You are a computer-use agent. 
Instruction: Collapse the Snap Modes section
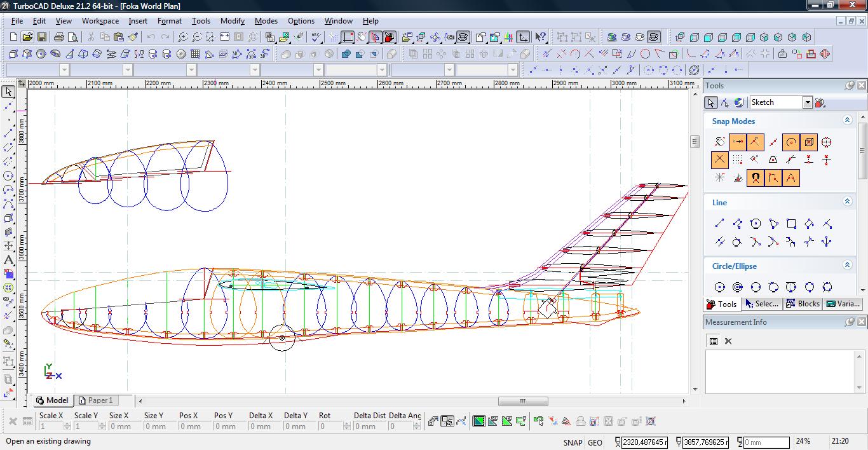point(847,120)
